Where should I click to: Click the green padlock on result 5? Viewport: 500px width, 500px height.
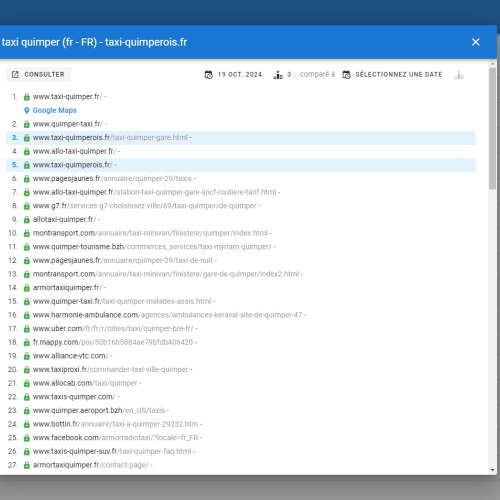tap(27, 165)
